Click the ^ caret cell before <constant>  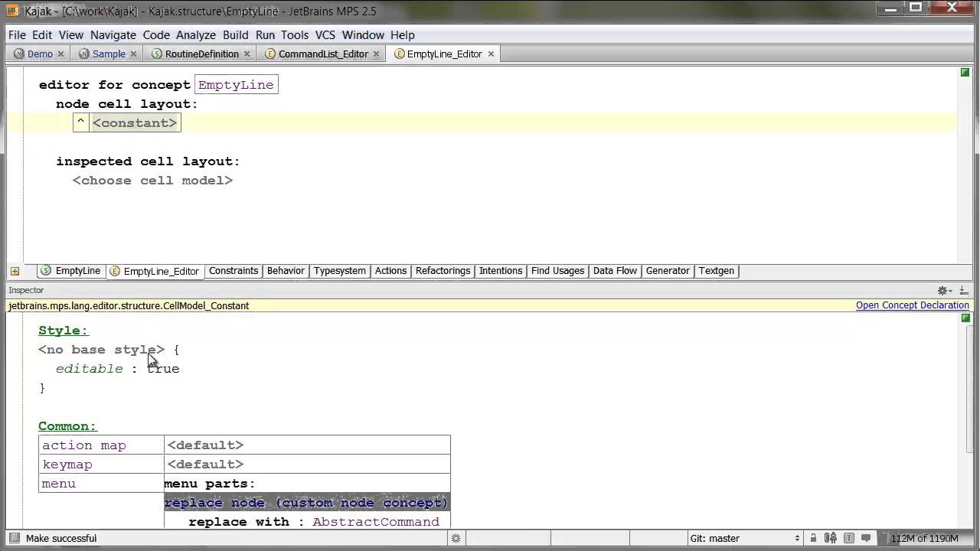[81, 123]
